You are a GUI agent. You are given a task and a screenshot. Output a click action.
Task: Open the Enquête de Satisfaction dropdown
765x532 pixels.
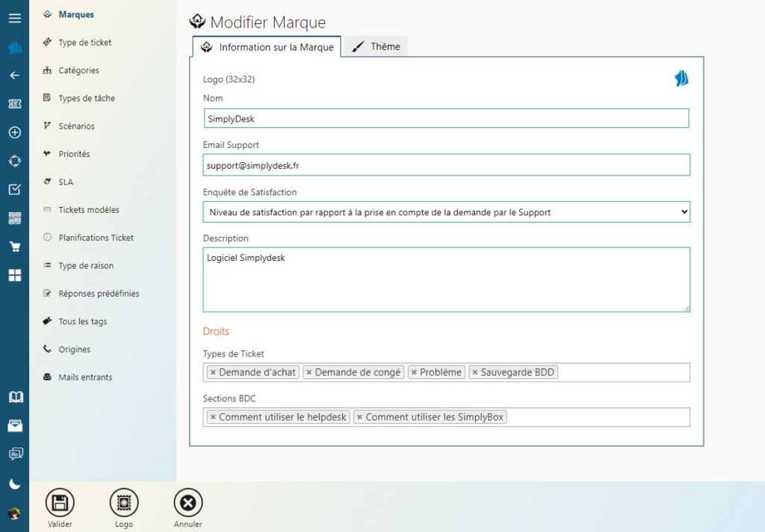(446, 212)
